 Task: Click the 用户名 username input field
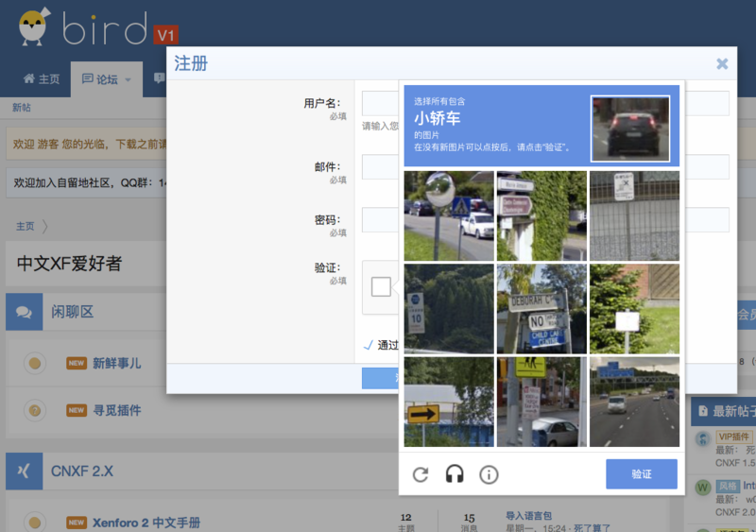[381, 103]
